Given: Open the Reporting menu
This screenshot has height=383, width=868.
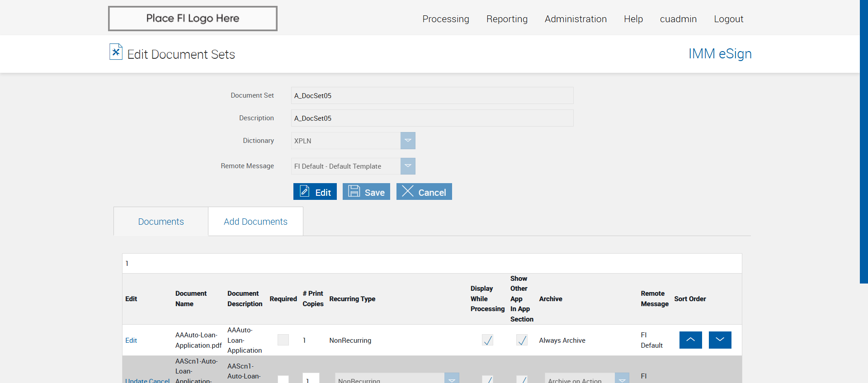Looking at the screenshot, I should [507, 19].
